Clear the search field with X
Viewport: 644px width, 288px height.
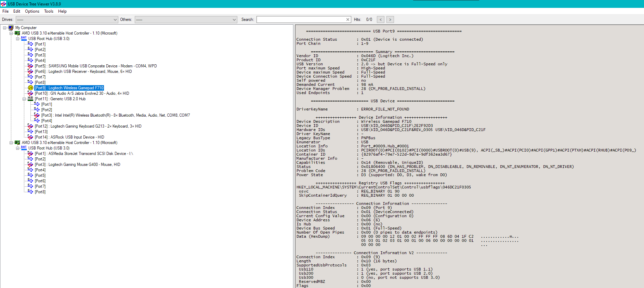click(x=348, y=19)
